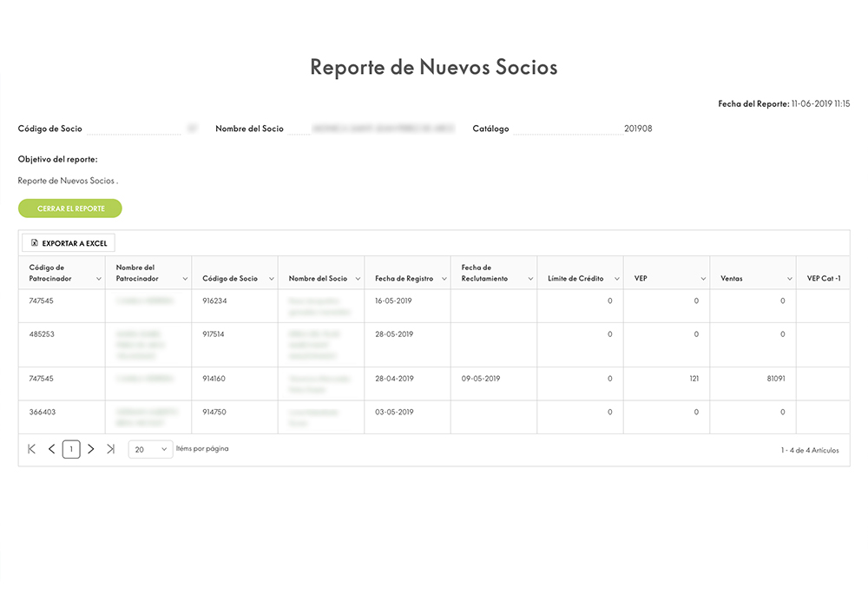The image size is (868, 608).
Task: Open the VEP column menu arrow
Action: 703,279
